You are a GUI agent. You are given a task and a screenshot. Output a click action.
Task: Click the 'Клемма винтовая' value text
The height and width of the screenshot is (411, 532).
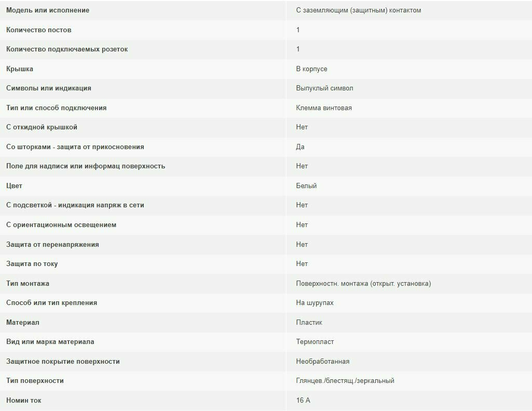pos(324,108)
